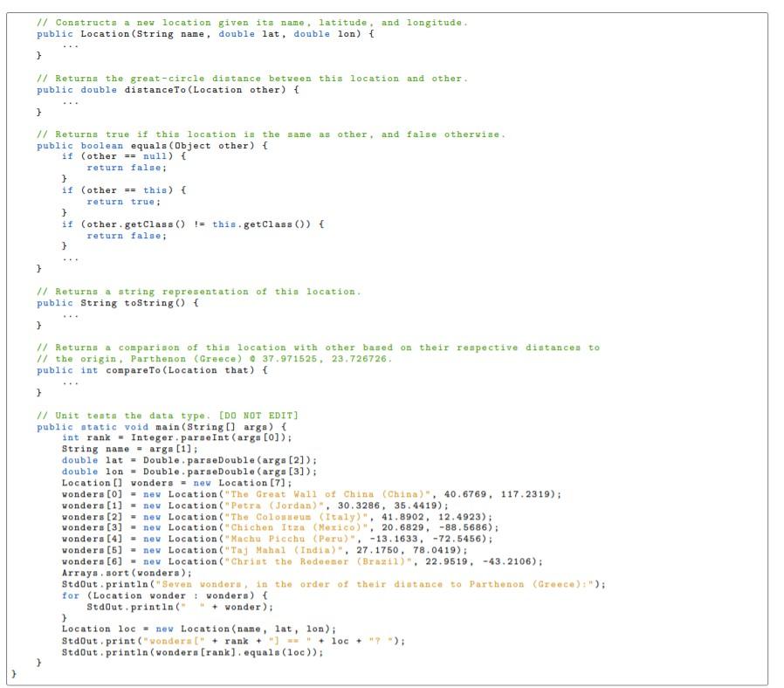Click the line "if (other == this) {"

click(x=124, y=190)
